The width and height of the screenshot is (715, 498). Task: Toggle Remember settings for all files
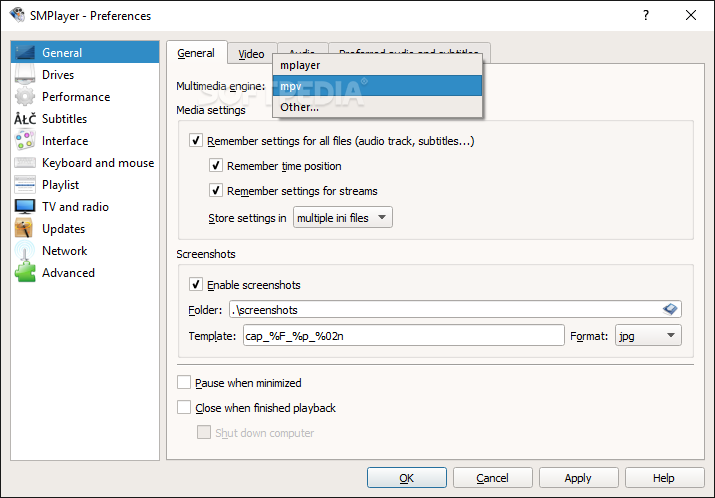click(196, 140)
